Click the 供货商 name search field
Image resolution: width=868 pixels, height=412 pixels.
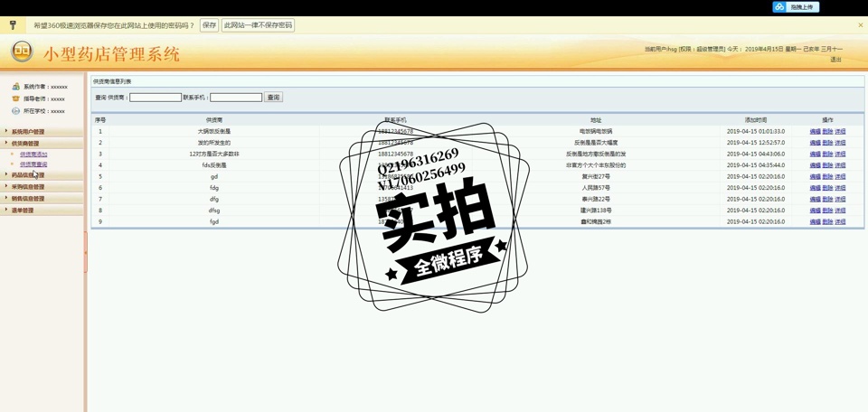click(x=156, y=98)
